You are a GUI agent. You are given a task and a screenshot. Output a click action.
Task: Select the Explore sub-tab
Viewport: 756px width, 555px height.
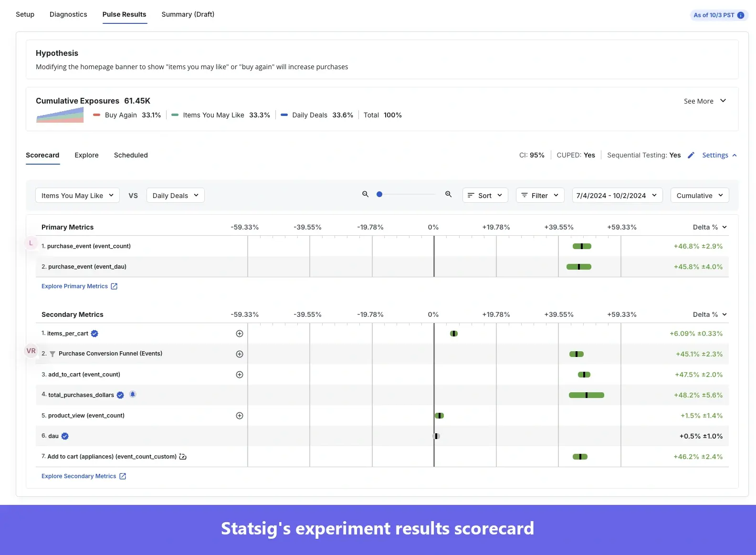click(x=86, y=155)
